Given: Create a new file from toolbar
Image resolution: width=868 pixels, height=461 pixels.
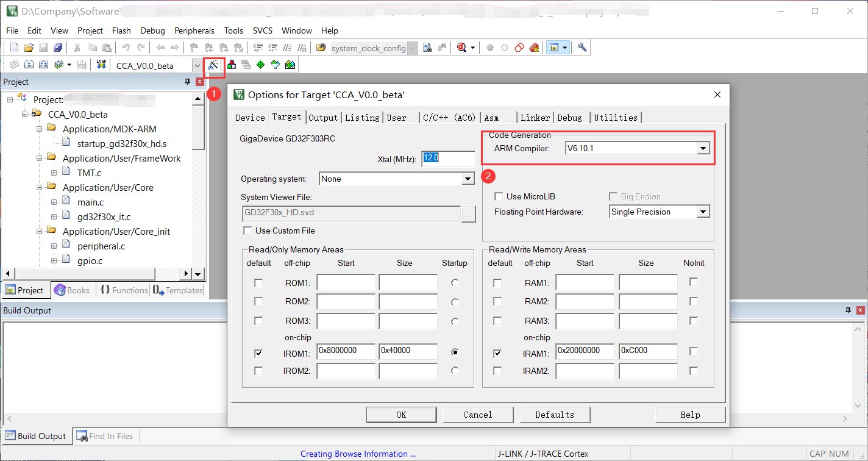Looking at the screenshot, I should pos(14,48).
